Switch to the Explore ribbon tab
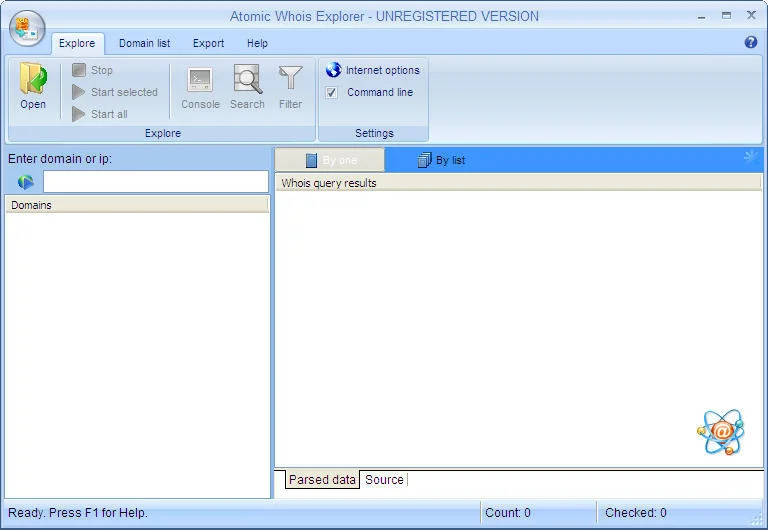The width and height of the screenshot is (768, 530). pyautogui.click(x=77, y=43)
